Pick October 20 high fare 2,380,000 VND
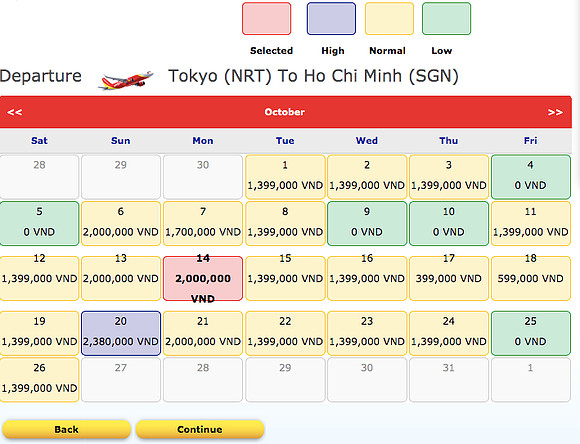Image resolution: width=580 pixels, height=444 pixels. click(121, 333)
